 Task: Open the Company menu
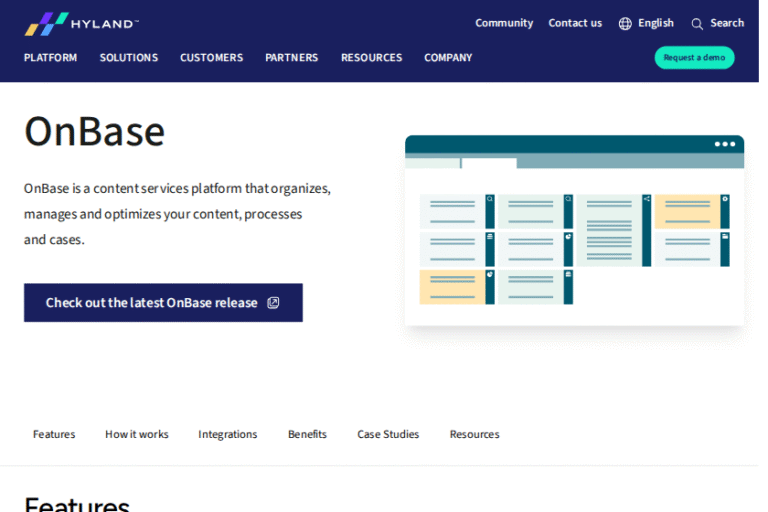coord(447,58)
